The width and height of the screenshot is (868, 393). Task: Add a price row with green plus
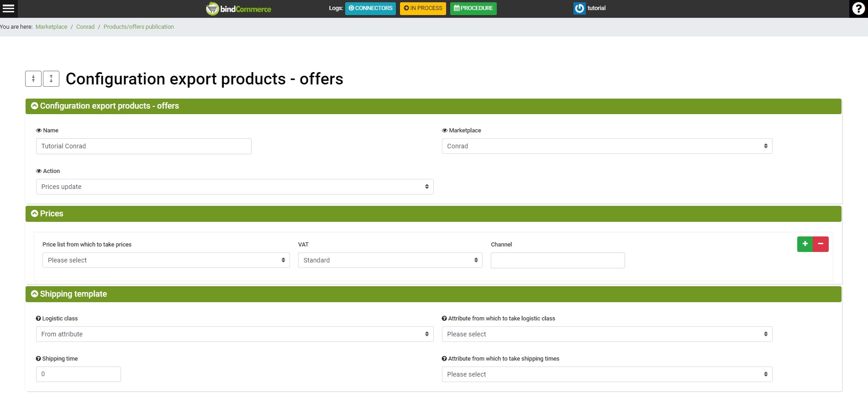[805, 244]
